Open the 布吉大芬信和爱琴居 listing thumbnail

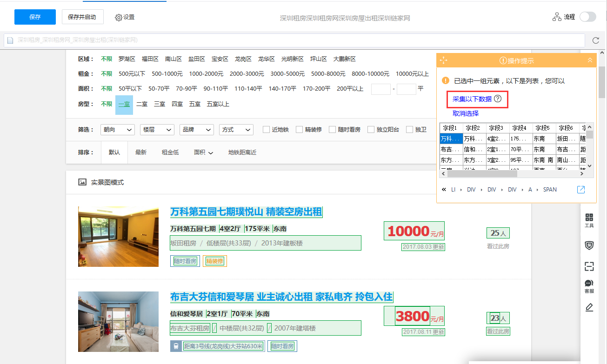pos(118,322)
